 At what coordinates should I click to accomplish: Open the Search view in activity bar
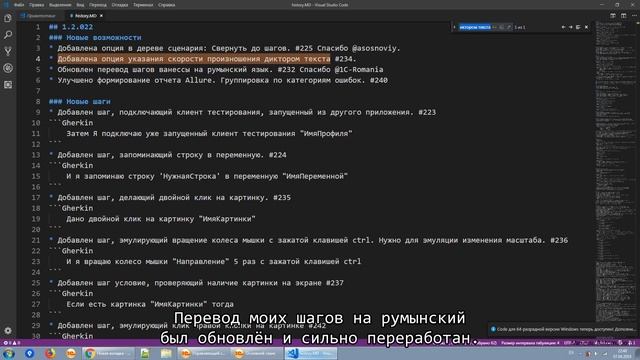click(8, 35)
